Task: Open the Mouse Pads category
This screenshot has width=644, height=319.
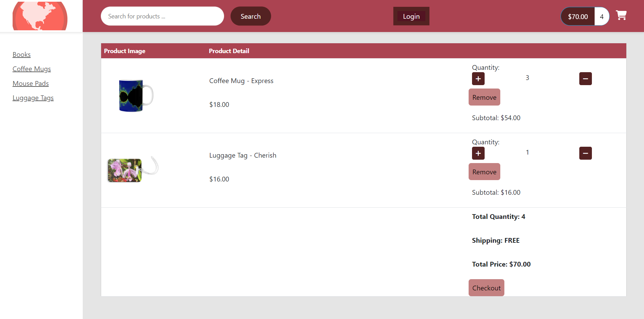Action: click(31, 83)
